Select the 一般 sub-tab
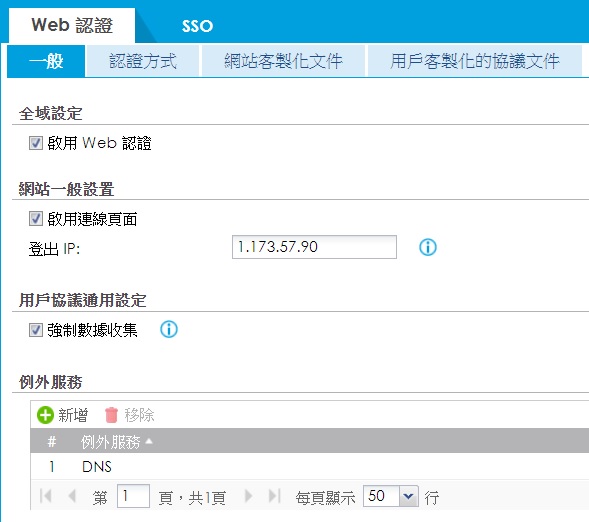This screenshot has width=589, height=522. tap(46, 61)
